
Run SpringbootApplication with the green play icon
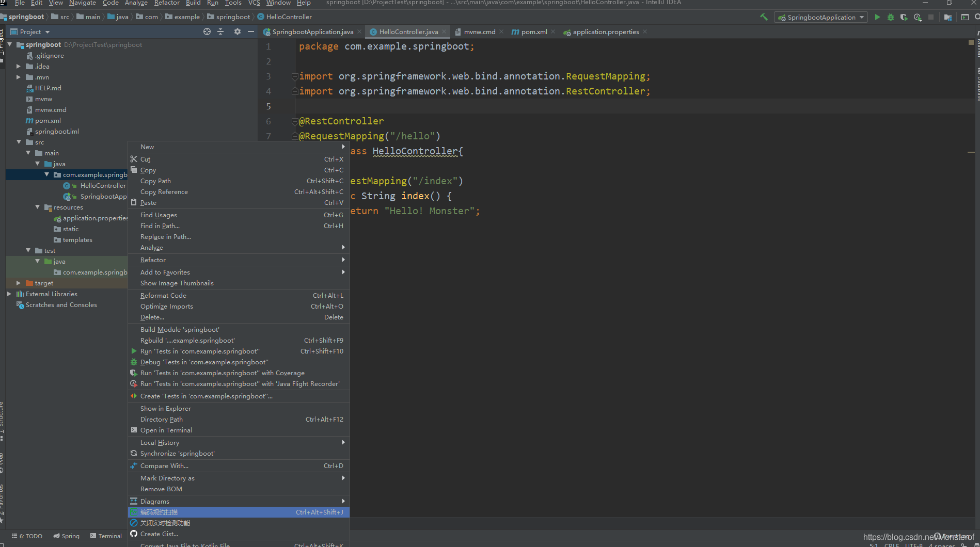click(x=877, y=17)
